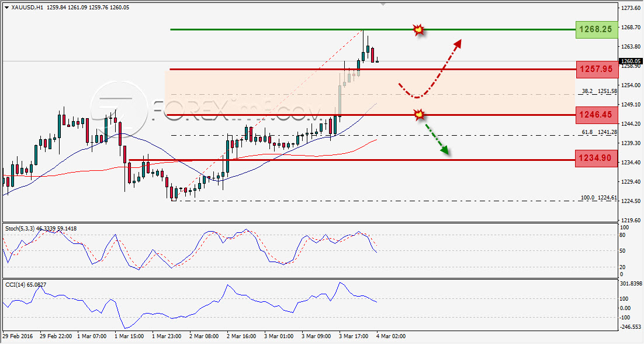Click the 1234.40 price axis value
This screenshot has height=344, width=644.
coord(631,162)
